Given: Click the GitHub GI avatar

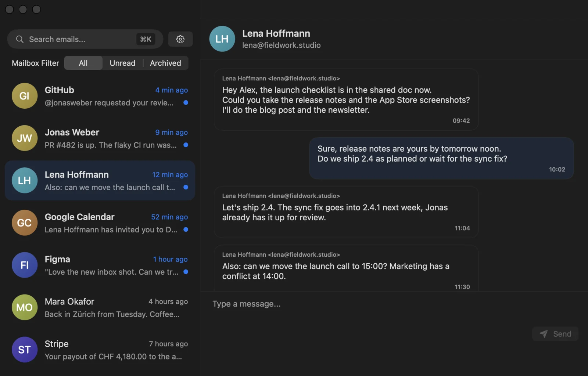Looking at the screenshot, I should coord(25,96).
